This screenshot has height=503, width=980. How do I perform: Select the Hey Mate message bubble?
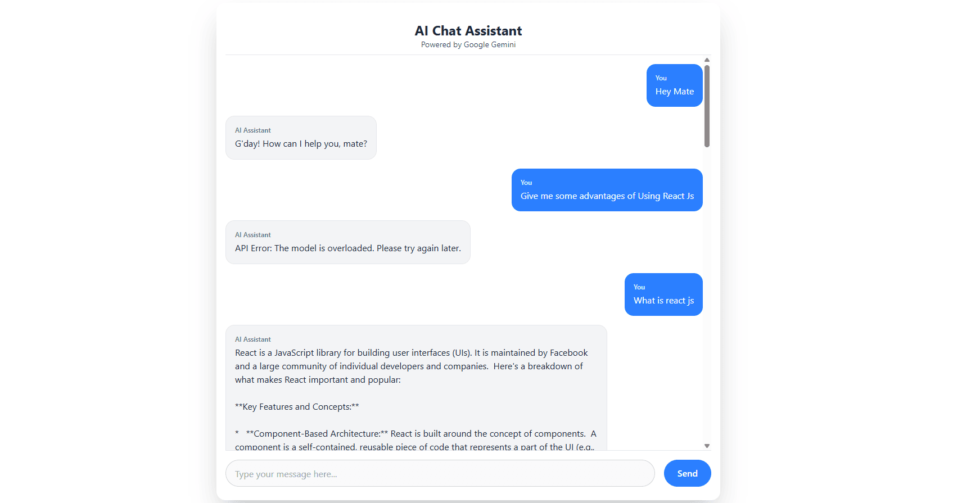[674, 85]
